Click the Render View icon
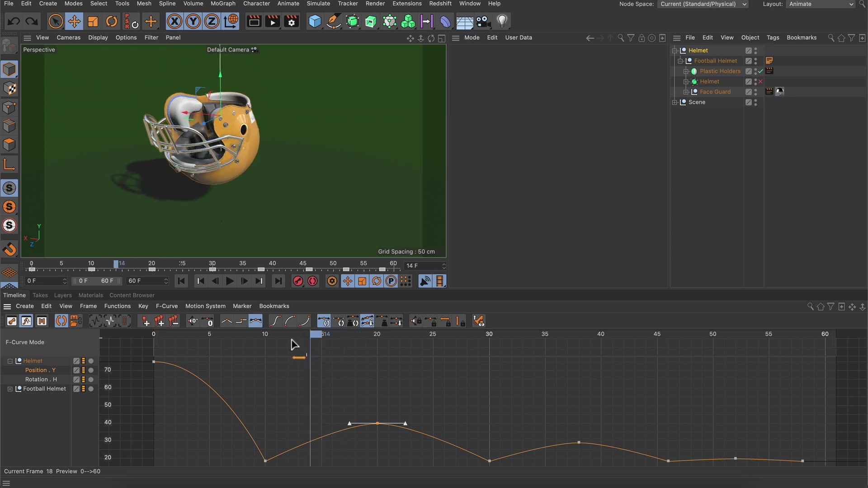 [254, 21]
